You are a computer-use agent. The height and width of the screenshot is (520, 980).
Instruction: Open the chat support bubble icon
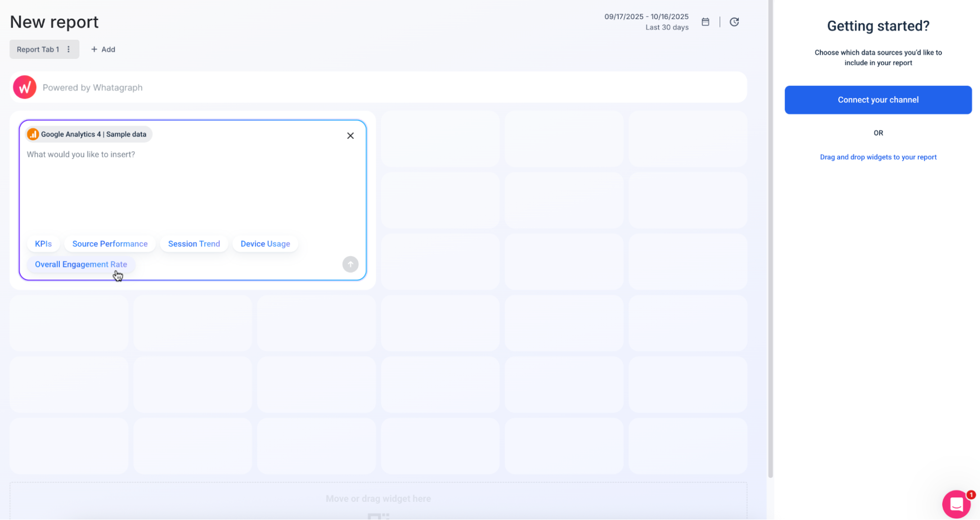(956, 504)
